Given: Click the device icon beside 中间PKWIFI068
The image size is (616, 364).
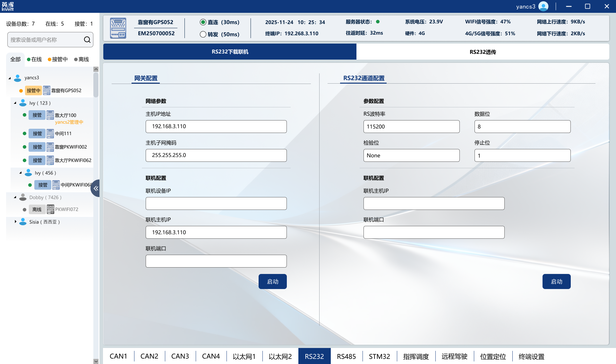Looking at the screenshot, I should pos(56,185).
